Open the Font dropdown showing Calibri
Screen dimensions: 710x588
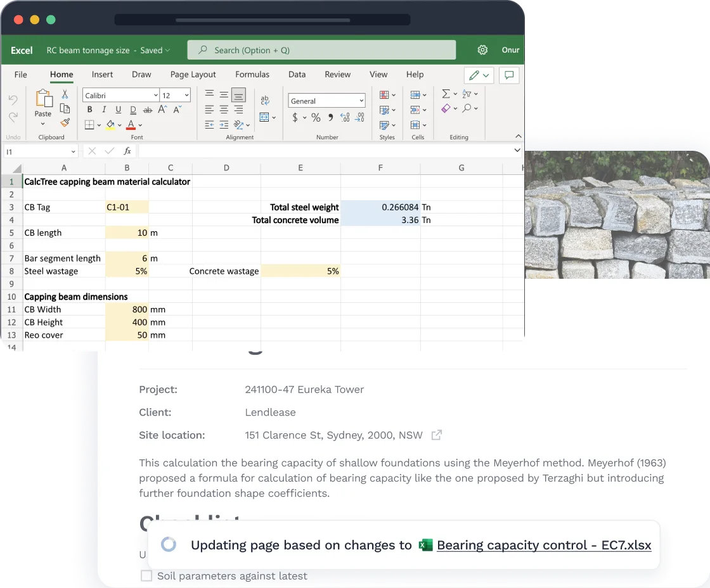click(x=120, y=95)
